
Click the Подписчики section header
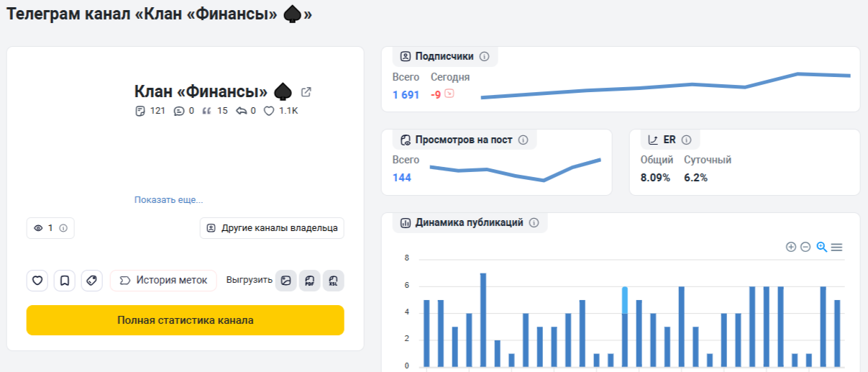coord(444,56)
